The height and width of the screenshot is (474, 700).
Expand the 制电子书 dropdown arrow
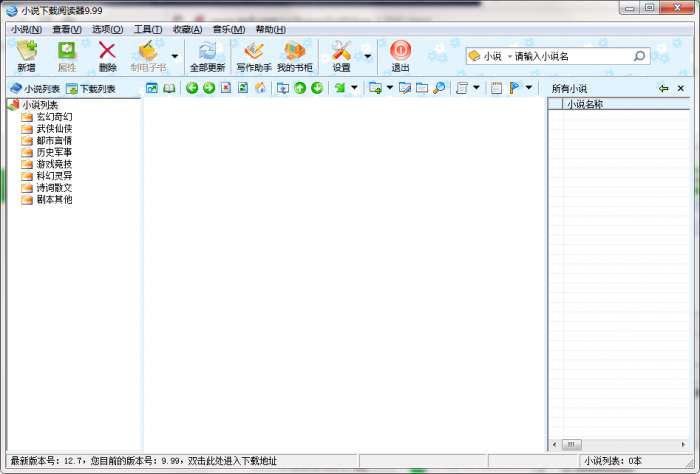coord(175,56)
